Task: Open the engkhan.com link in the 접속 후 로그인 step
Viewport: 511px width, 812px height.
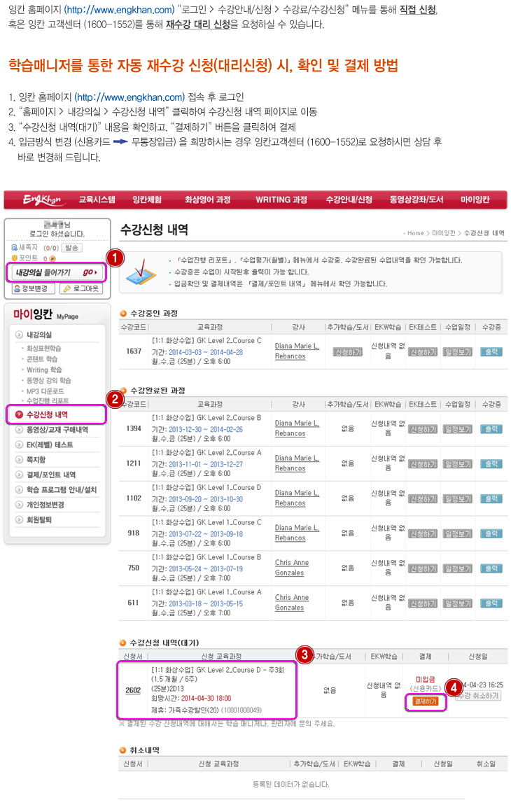Action: pyautogui.click(x=129, y=97)
